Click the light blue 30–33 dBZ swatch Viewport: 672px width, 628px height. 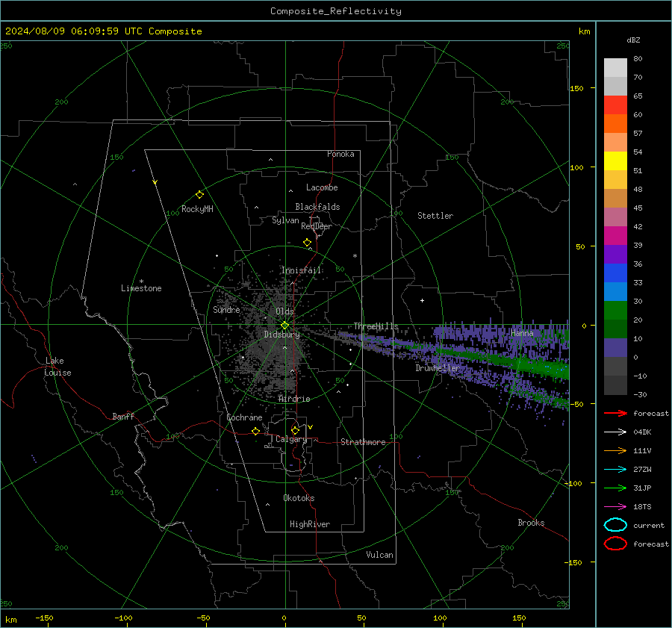click(x=615, y=292)
